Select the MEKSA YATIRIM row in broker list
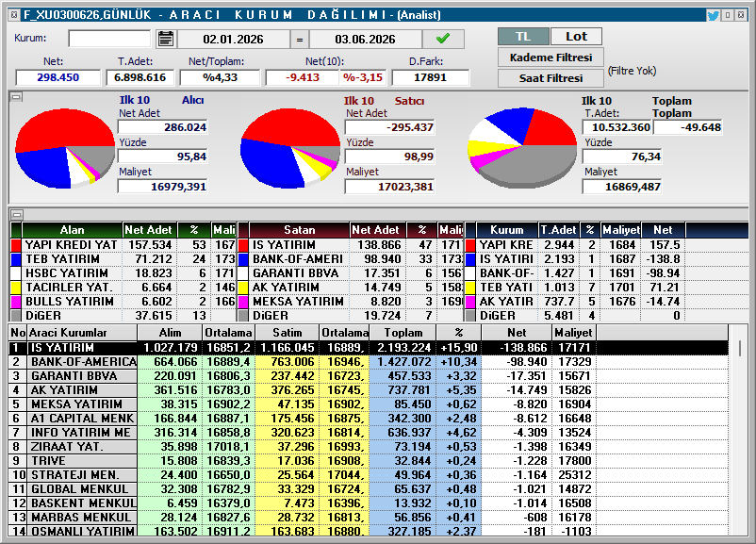The width and height of the screenshot is (756, 544). 368,404
